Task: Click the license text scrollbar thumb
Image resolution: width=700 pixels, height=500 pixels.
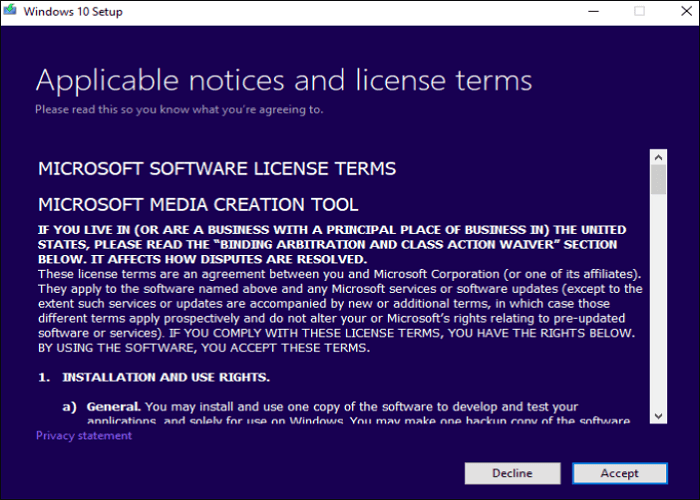Action: pos(658,180)
